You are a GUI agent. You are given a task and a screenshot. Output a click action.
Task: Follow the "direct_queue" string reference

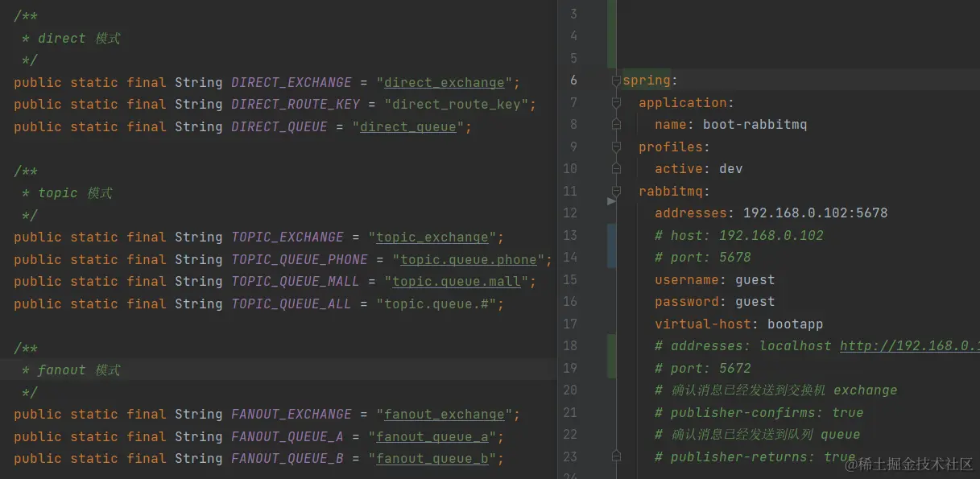(x=408, y=127)
